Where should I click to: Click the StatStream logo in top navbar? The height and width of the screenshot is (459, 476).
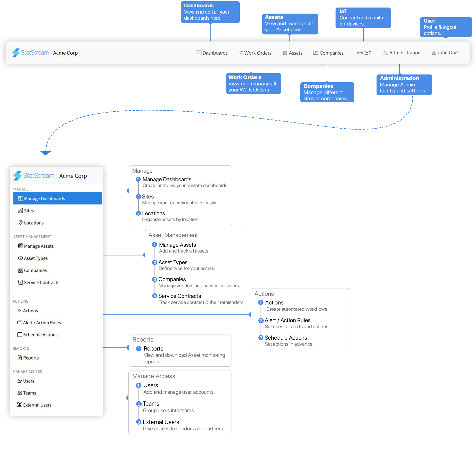click(31, 53)
